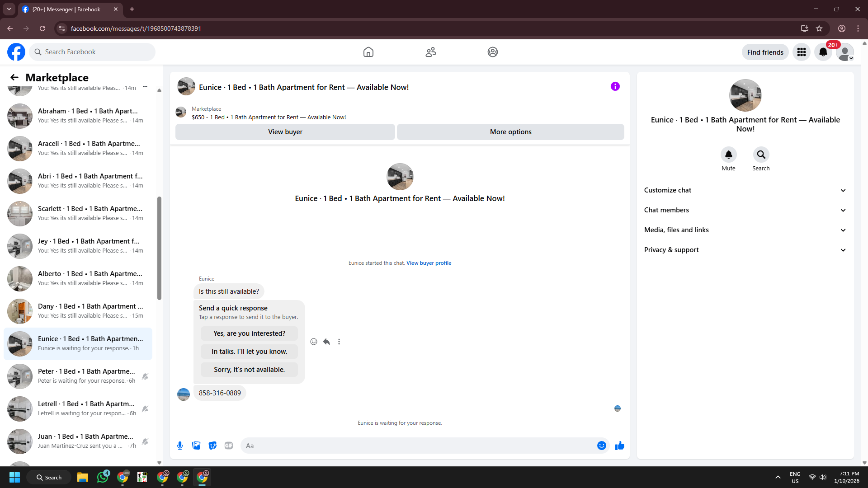Open the Friends tab in the top navigation
This screenshot has height=488, width=868.
click(430, 52)
